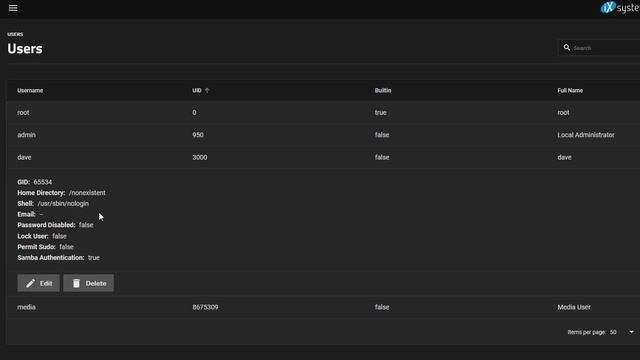640x360 pixels.
Task: Select full name Local Administrator
Action: coord(586,135)
